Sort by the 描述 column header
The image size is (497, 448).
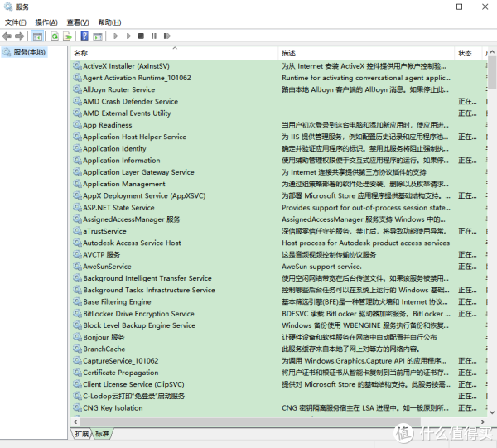coord(288,53)
